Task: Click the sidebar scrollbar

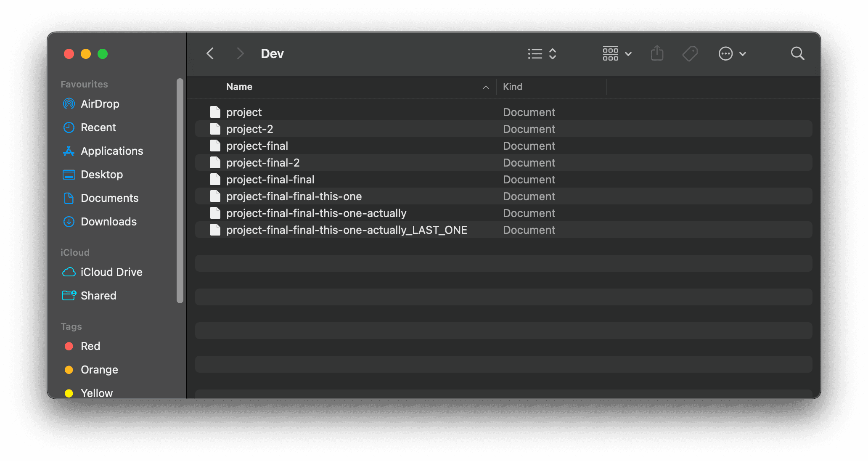Action: tap(180, 191)
